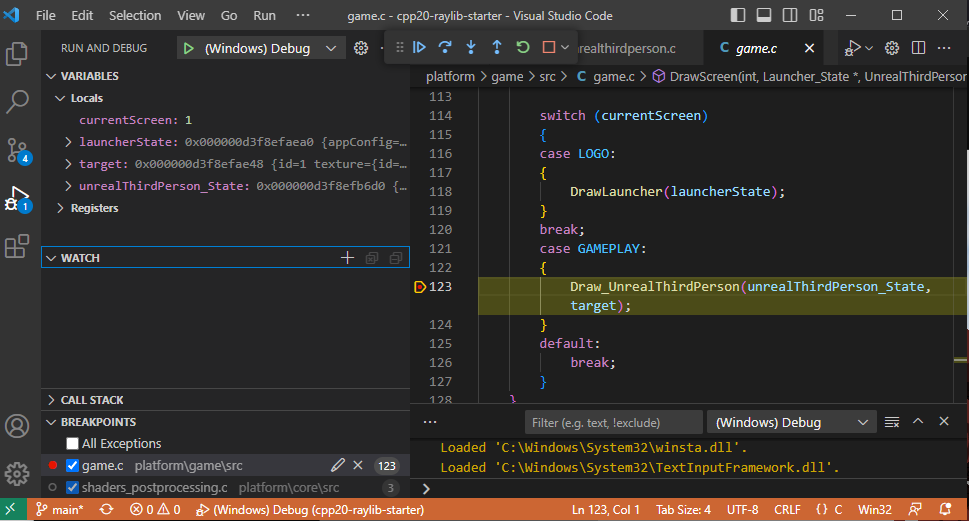
Task: Open the Explorer view in activity bar
Action: (17, 54)
